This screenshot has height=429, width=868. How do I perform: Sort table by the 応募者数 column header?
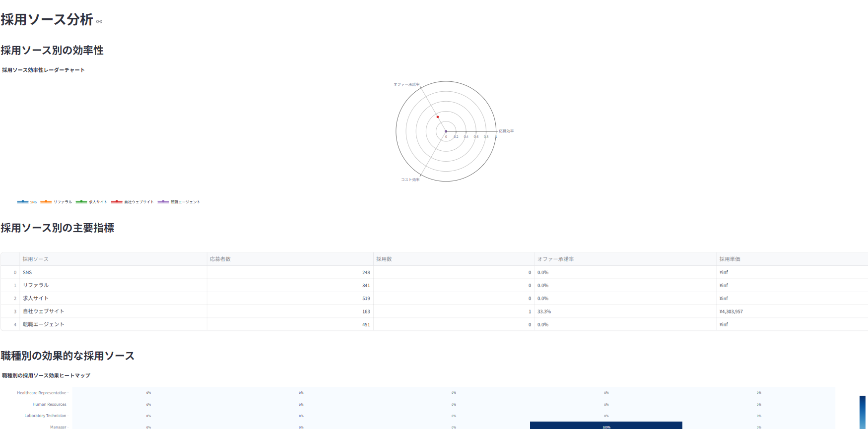pyautogui.click(x=290, y=259)
